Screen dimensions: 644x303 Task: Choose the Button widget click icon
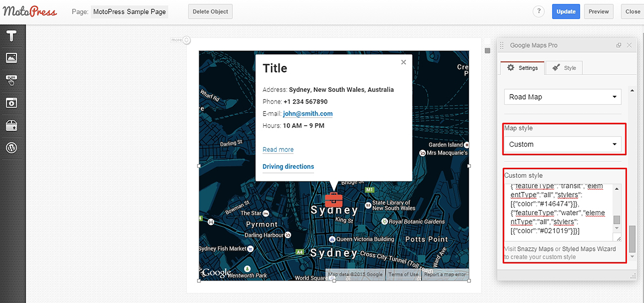coord(12,80)
